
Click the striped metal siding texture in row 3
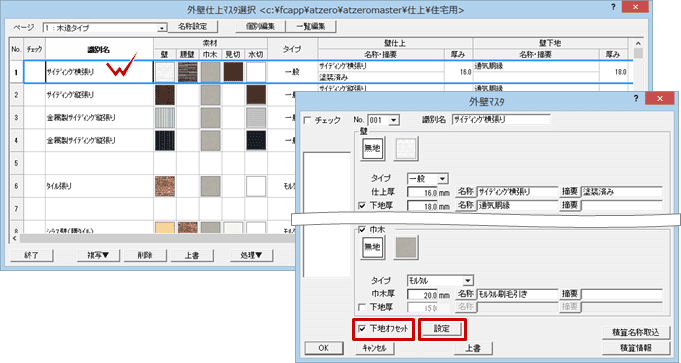click(165, 118)
